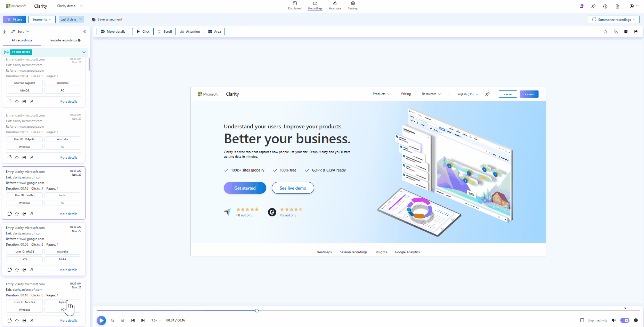Toggle the autoplay switch in player bar
This screenshot has height=327, width=644.
[625, 320]
